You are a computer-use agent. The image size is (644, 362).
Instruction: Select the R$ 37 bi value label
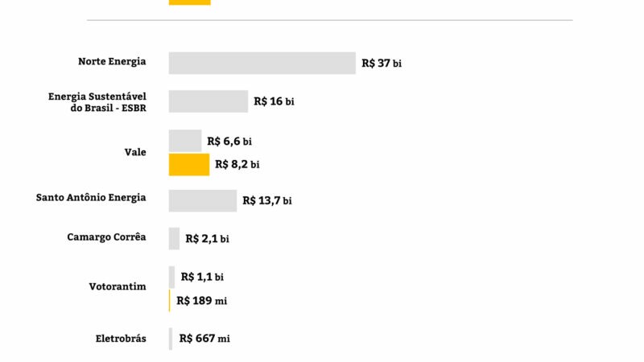tap(382, 64)
